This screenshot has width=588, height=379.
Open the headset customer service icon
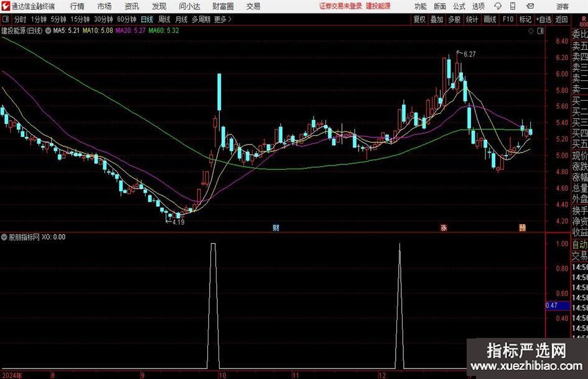498,6
